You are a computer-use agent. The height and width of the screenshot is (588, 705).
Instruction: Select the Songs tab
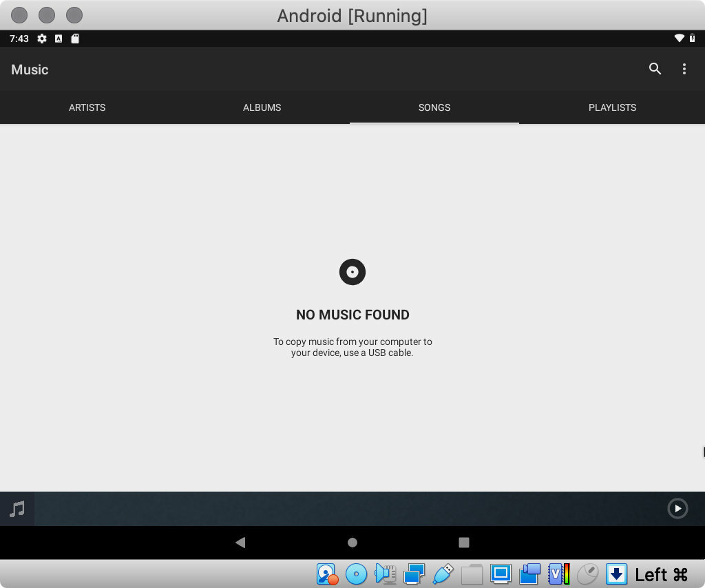[434, 107]
